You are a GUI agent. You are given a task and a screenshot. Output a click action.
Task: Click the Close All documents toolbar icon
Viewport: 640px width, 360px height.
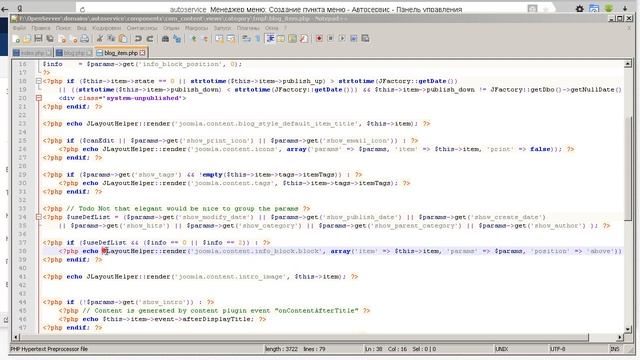coord(73,39)
